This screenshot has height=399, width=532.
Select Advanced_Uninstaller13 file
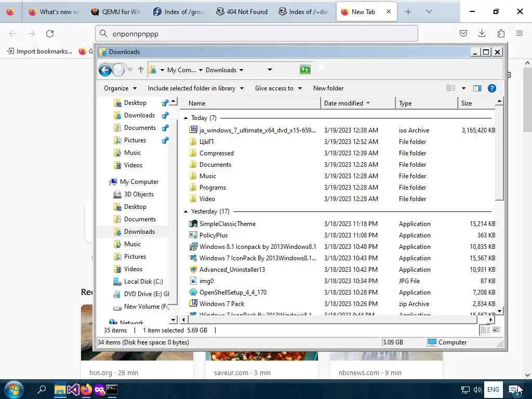tap(232, 270)
